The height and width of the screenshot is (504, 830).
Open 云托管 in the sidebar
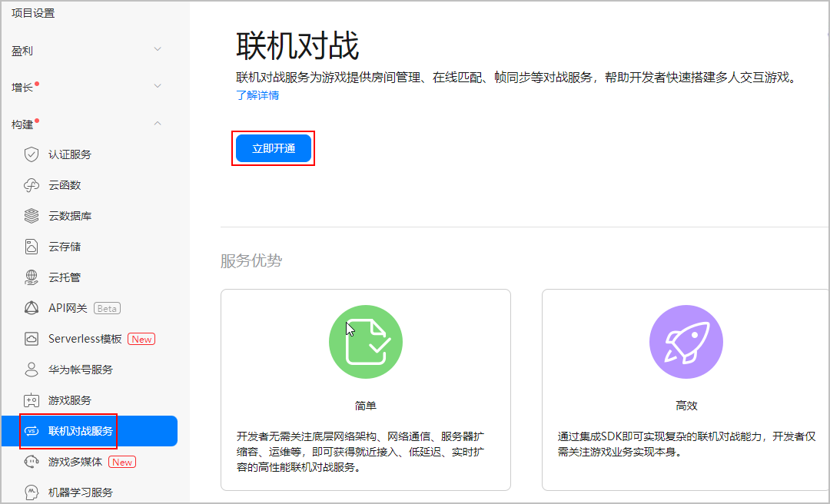click(65, 277)
